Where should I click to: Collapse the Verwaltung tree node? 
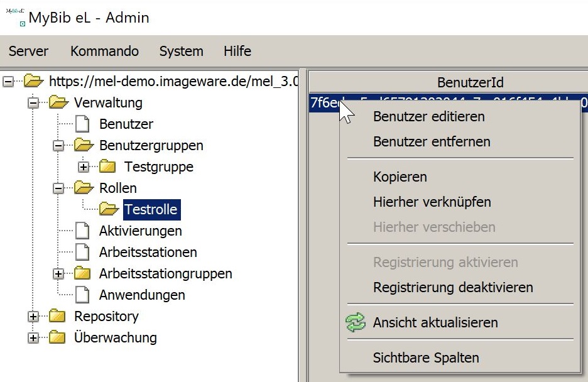(x=33, y=102)
